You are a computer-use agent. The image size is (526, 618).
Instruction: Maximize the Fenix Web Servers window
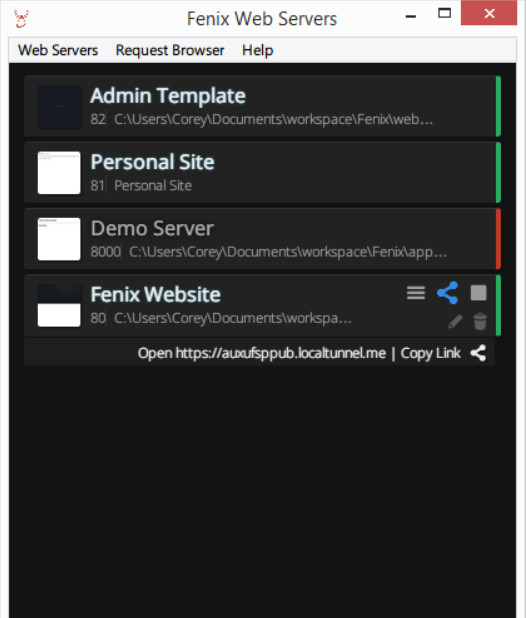(x=444, y=13)
